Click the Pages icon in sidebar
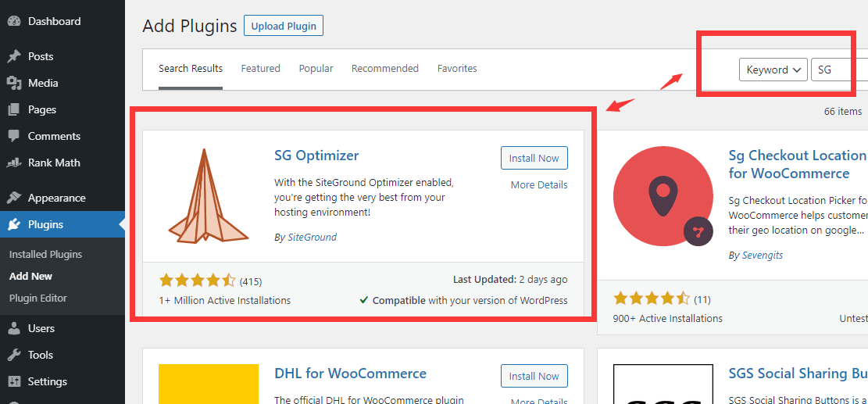Image resolution: width=868 pixels, height=404 pixels. [14, 109]
